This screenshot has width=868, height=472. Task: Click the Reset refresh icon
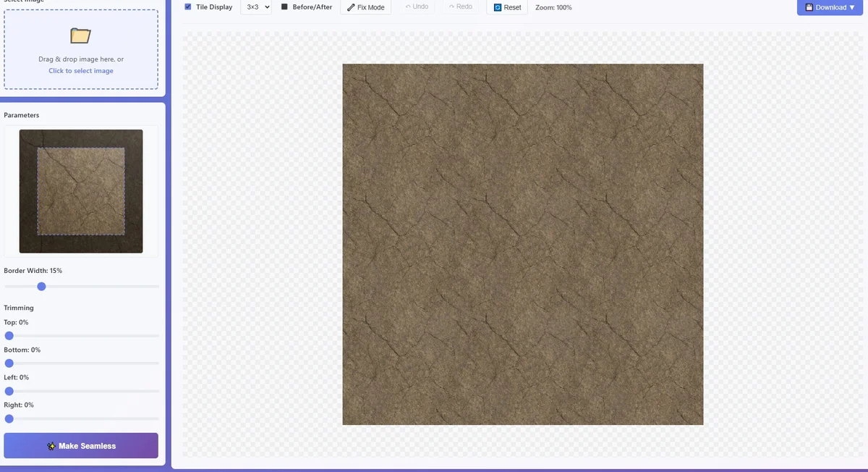(x=498, y=7)
